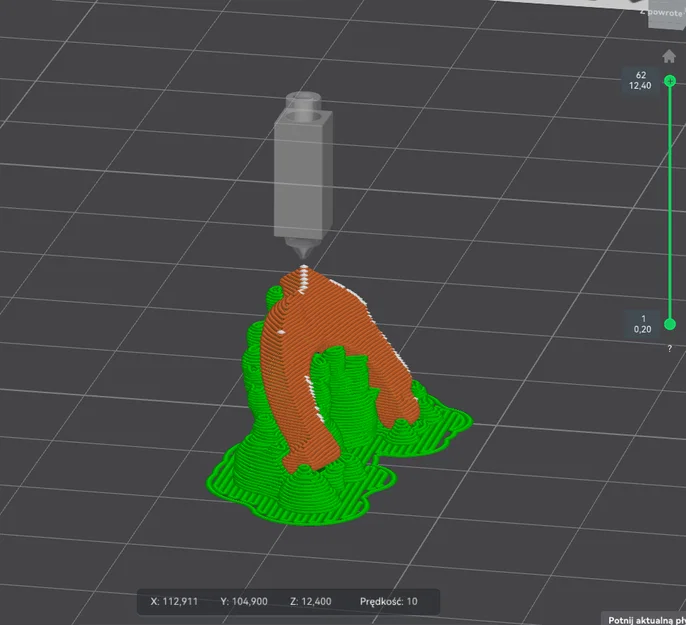Click the 1 / 0,20 bottom layer label
686x625 pixels.
pyautogui.click(x=642, y=324)
